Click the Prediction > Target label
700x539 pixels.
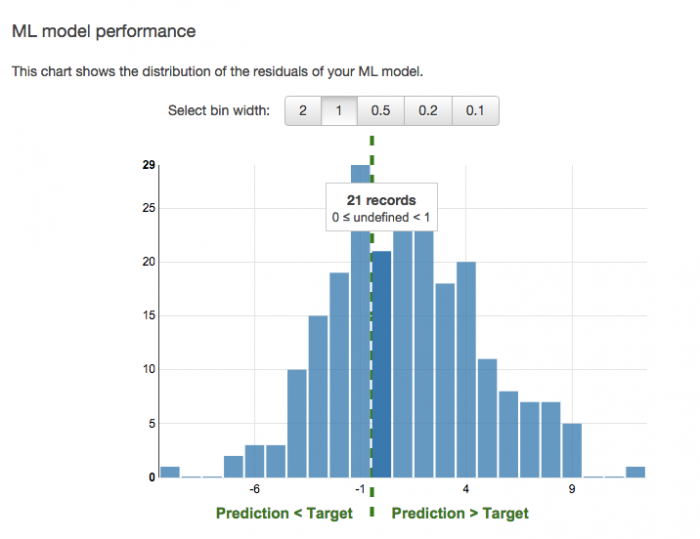[x=460, y=514]
